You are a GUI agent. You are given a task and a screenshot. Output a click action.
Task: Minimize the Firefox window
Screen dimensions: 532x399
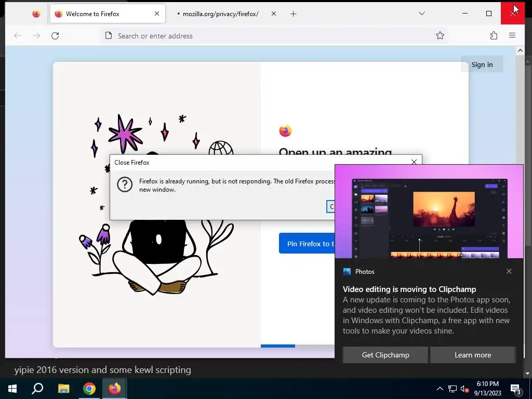coord(465,14)
